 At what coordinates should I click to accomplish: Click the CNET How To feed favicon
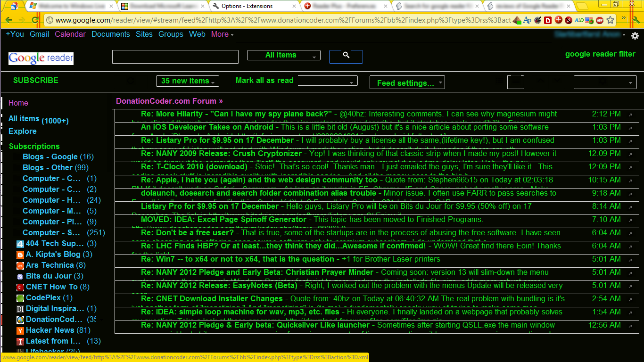(x=20, y=287)
